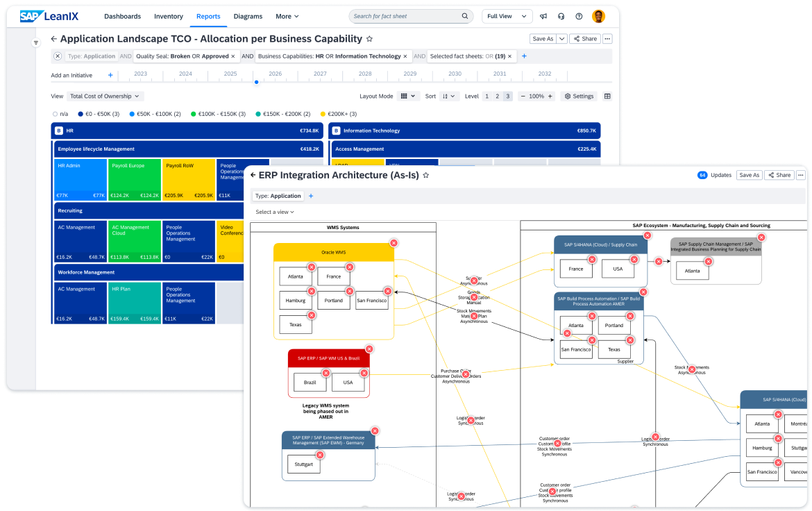Image resolution: width=812 pixels, height=511 pixels.
Task: Open the filter sidebar icon
Action: pos(35,42)
